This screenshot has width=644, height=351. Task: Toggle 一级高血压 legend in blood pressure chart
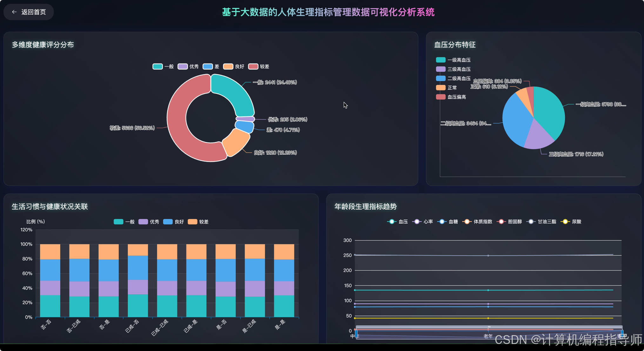[453, 60]
